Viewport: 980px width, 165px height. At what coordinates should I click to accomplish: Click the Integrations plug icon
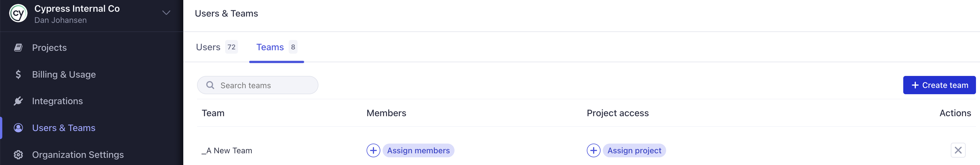(x=18, y=101)
